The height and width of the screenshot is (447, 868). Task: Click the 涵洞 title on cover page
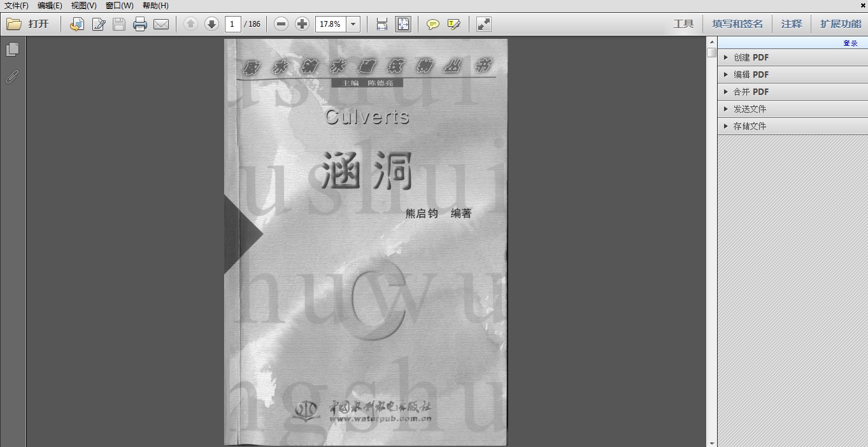[367, 171]
